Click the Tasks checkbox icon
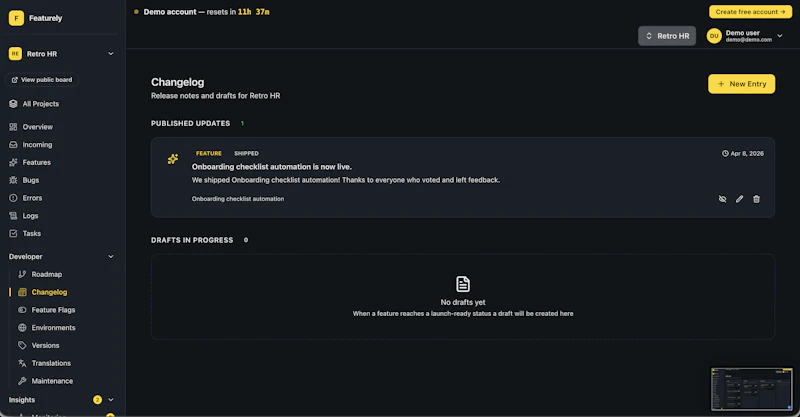The height and width of the screenshot is (417, 800). click(x=13, y=233)
